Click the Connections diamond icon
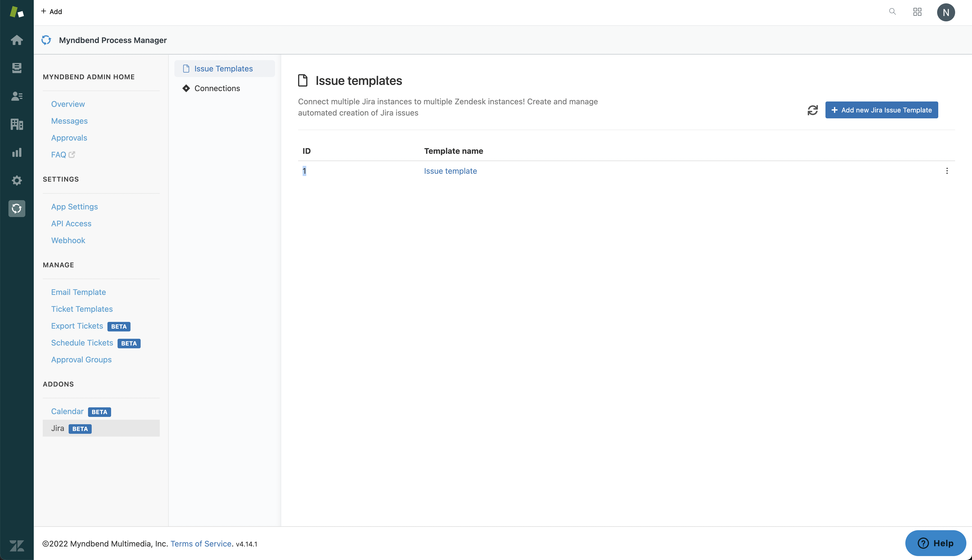972x560 pixels. point(186,87)
